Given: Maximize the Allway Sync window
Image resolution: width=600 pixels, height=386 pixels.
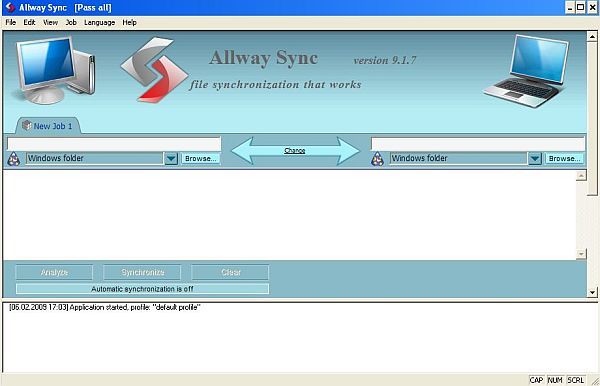Looking at the screenshot, I should (580, 8).
